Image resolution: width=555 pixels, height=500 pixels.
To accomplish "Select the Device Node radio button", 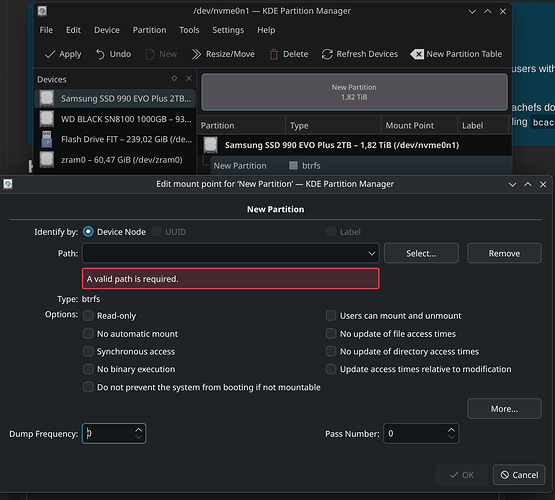I will pyautogui.click(x=88, y=232).
